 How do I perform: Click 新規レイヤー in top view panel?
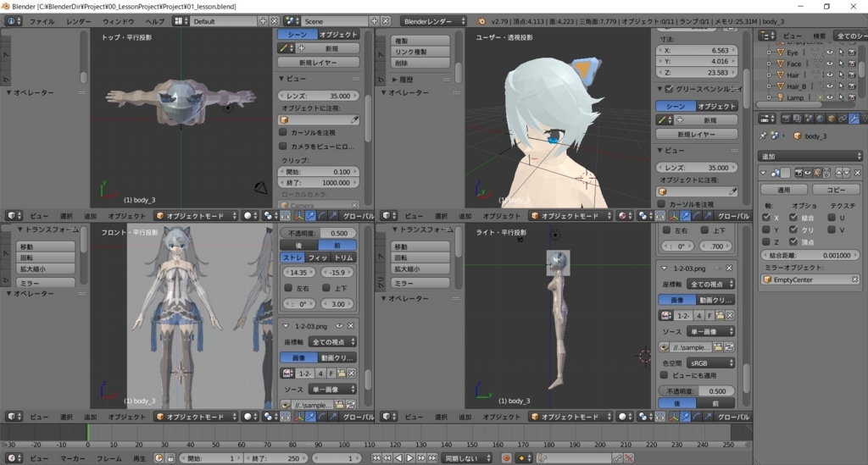[x=319, y=63]
